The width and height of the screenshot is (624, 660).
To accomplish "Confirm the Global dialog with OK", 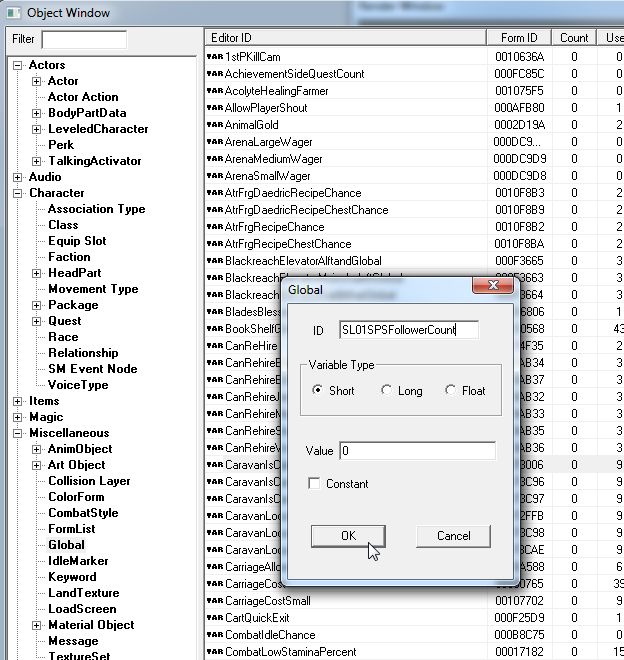I will (348, 536).
